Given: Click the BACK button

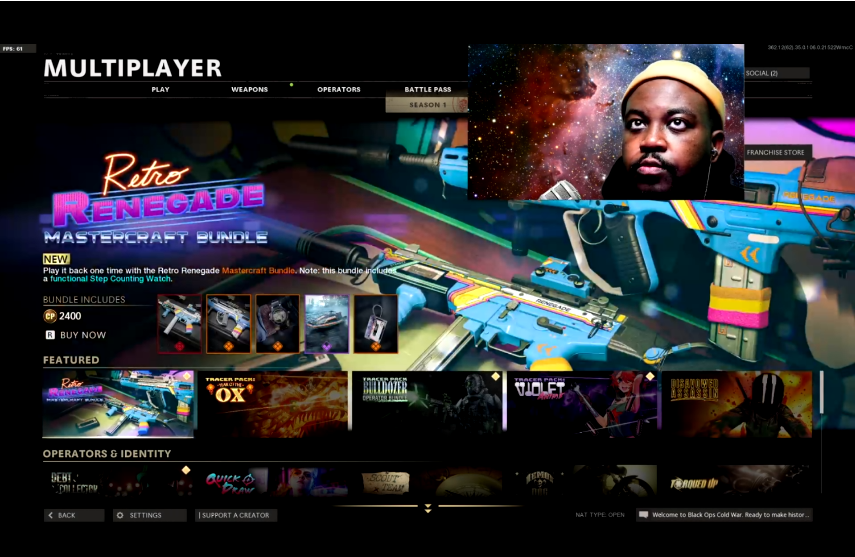Looking at the screenshot, I should click(74, 515).
